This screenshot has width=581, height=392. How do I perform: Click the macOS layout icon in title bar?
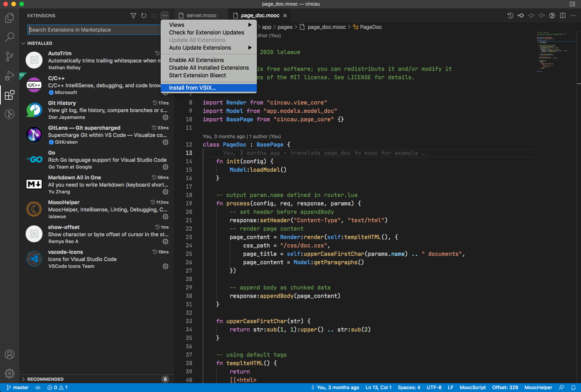pyautogui.click(x=572, y=4)
